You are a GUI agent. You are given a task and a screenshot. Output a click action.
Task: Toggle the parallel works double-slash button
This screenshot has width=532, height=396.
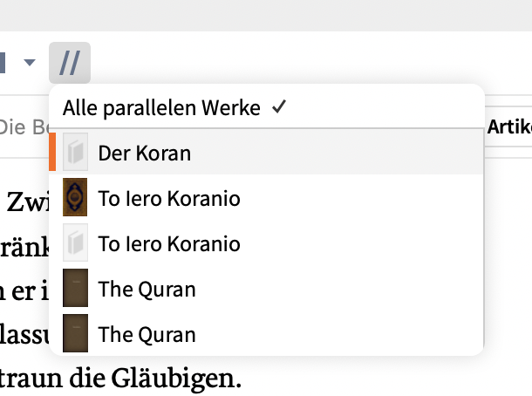(x=70, y=63)
